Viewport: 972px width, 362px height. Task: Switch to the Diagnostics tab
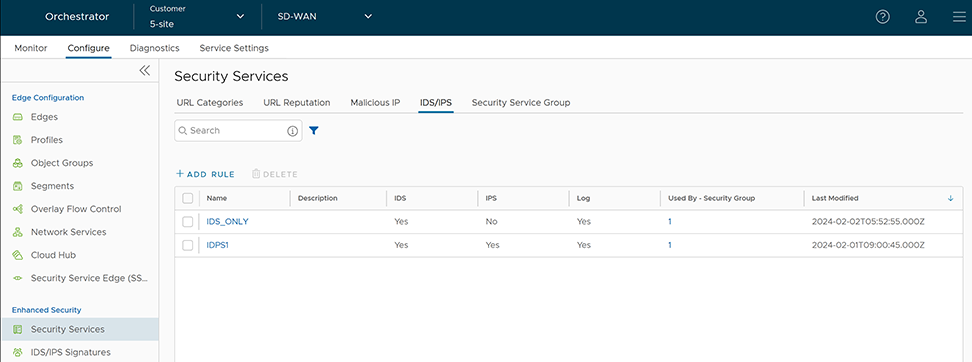(154, 48)
